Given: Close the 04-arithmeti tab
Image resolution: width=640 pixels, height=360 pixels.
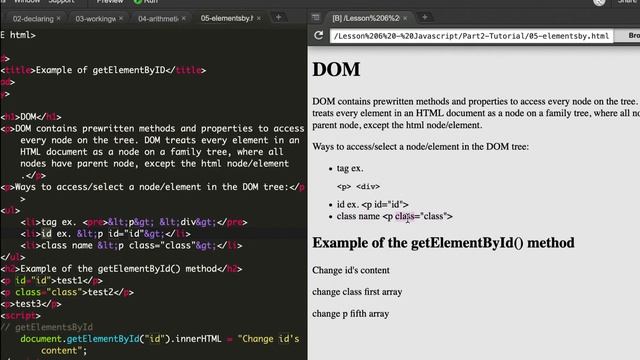Looking at the screenshot, I should 184,18.
